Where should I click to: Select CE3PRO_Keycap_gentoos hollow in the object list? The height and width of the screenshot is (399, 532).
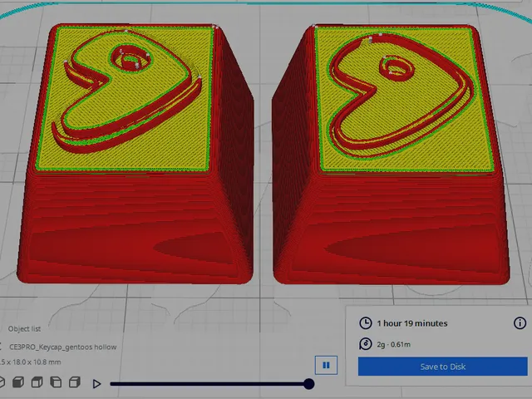click(x=63, y=347)
